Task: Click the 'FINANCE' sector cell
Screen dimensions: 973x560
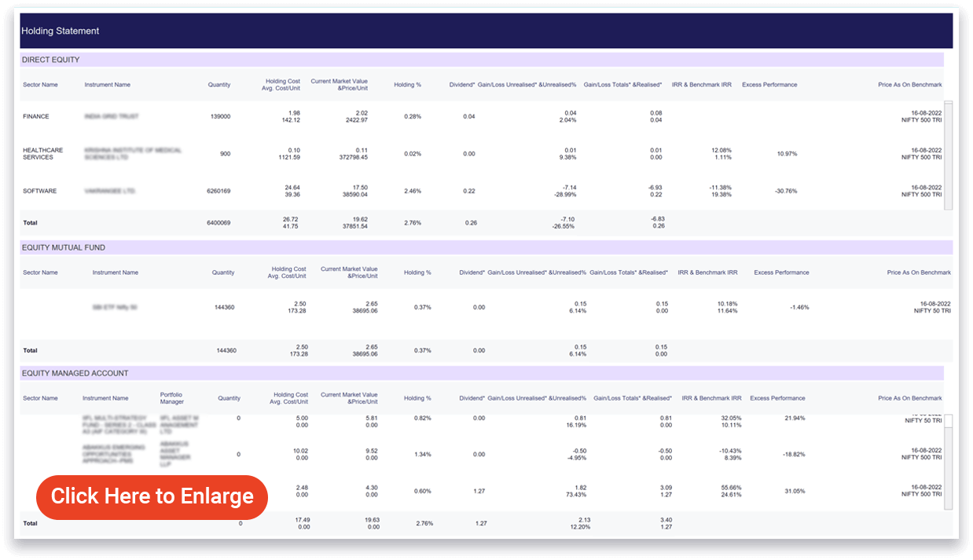Action: click(x=36, y=116)
